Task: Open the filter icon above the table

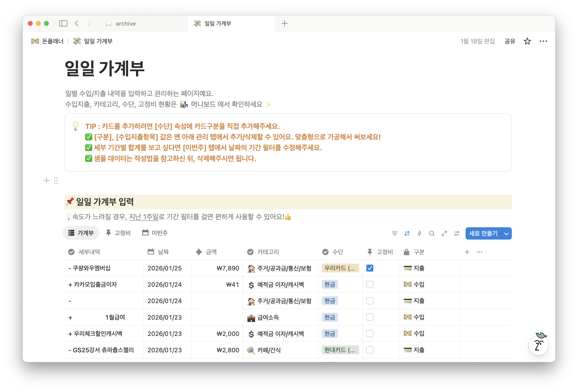Action: coord(395,234)
